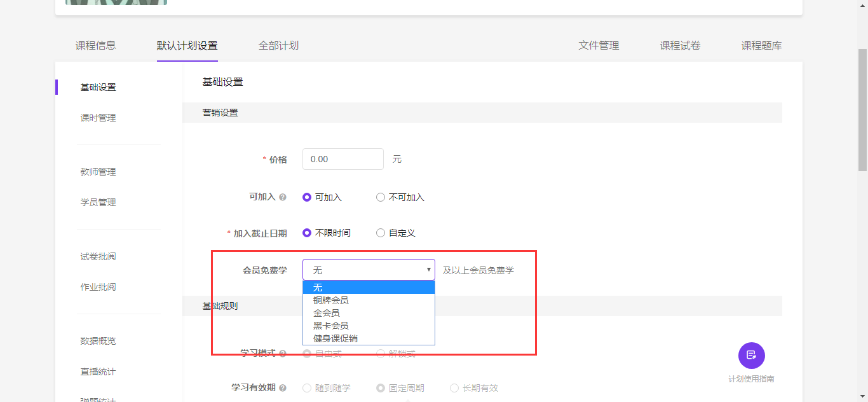Screen dimensions: 868x402
Task: Choose 自定义 for join deadline
Action: click(x=381, y=233)
